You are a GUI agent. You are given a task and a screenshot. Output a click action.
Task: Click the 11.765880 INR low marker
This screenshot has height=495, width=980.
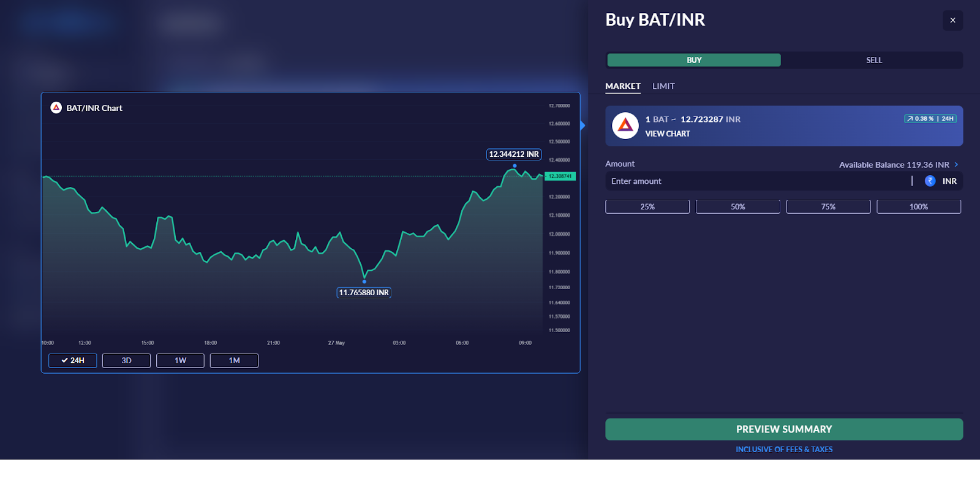[364, 293]
